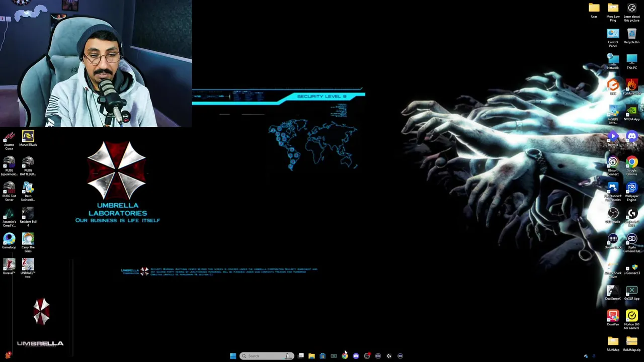Select the FurMark2 x64 shortcut
The image size is (644, 362).
[632, 85]
